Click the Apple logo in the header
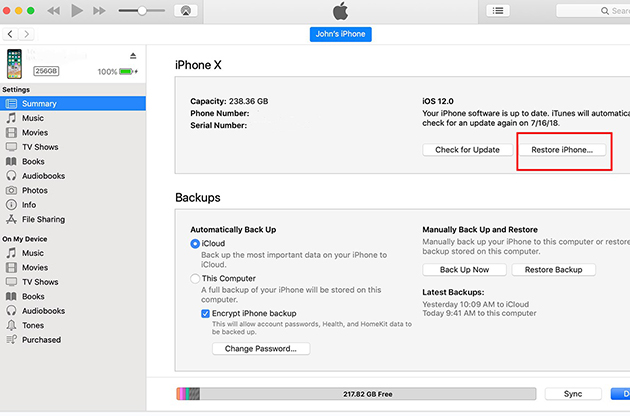This screenshot has width=630, height=416. pos(340,11)
